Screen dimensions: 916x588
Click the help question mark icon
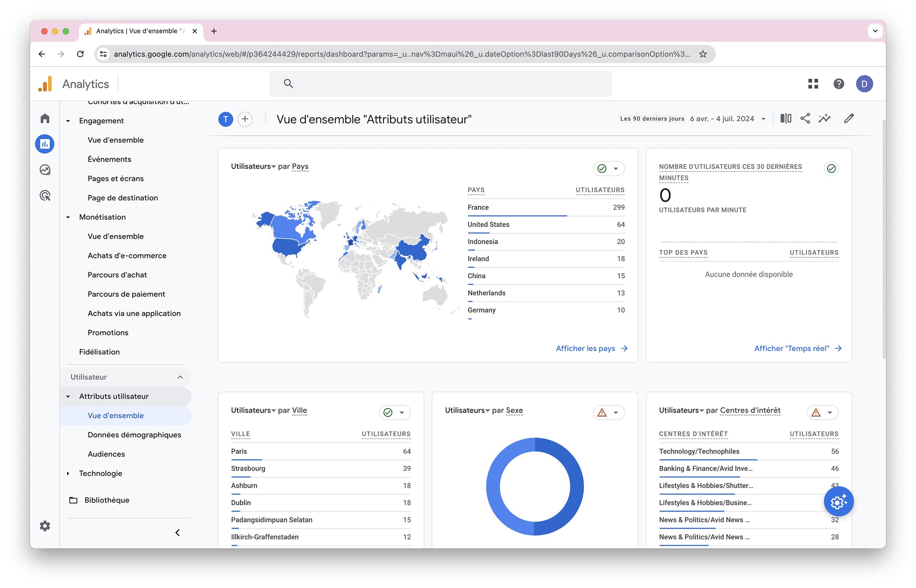point(839,83)
